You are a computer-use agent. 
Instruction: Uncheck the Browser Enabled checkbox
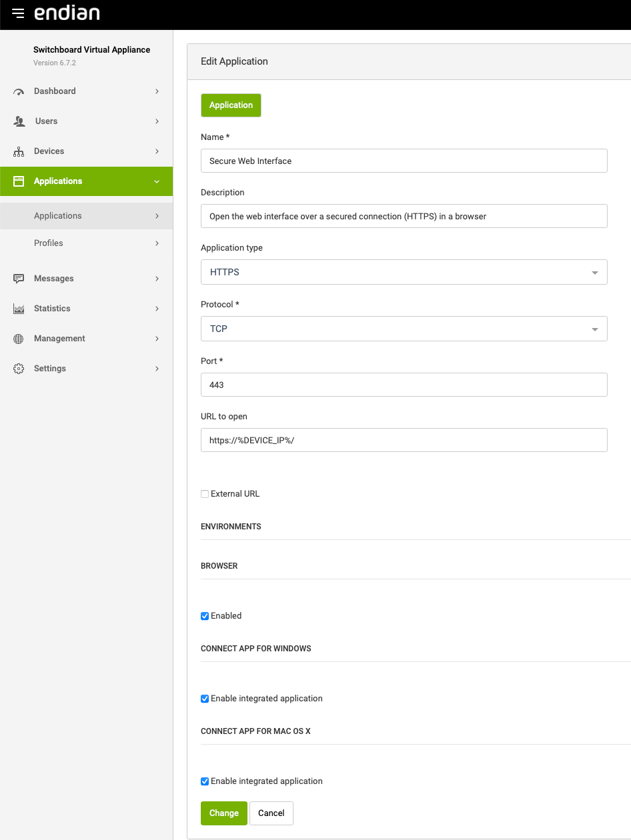pyautogui.click(x=205, y=616)
